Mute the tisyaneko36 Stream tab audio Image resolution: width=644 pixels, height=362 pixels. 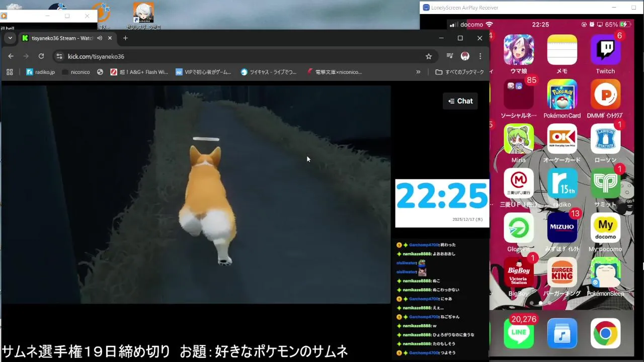pyautogui.click(x=100, y=38)
